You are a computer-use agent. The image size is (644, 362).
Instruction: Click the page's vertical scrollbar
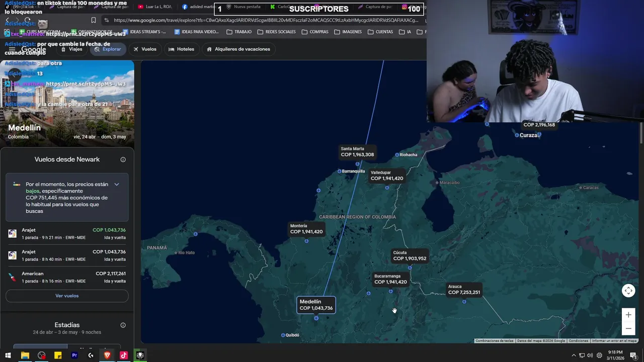pos(641,133)
